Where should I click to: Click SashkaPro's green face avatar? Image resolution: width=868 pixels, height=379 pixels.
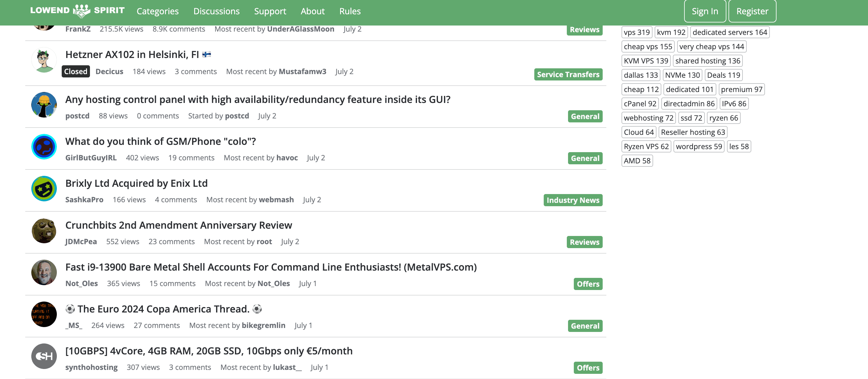tap(44, 189)
